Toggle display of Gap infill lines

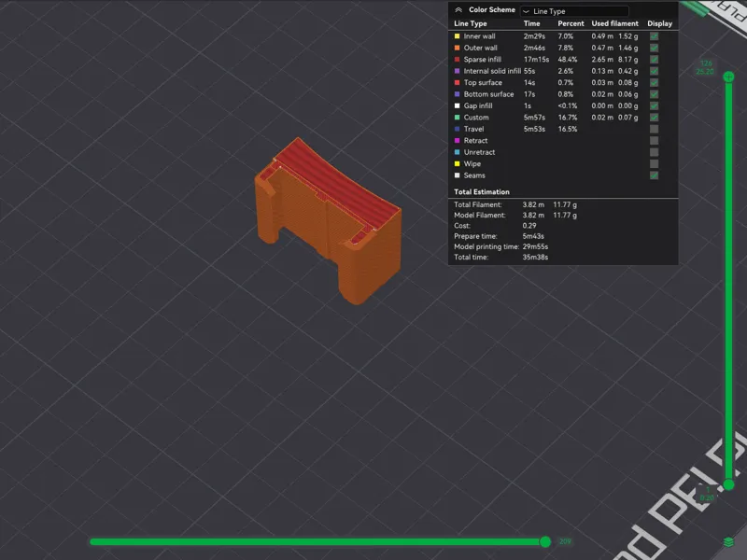coord(655,105)
